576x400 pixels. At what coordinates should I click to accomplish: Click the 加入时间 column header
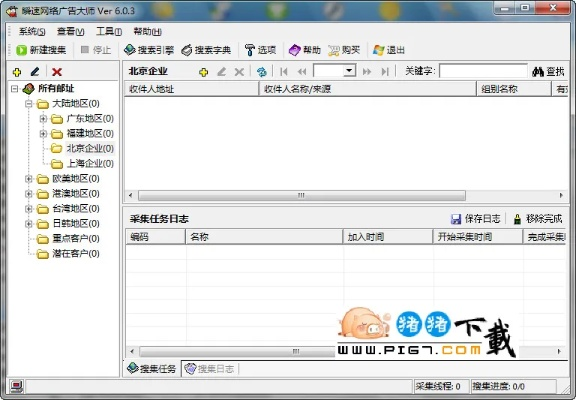[388, 237]
